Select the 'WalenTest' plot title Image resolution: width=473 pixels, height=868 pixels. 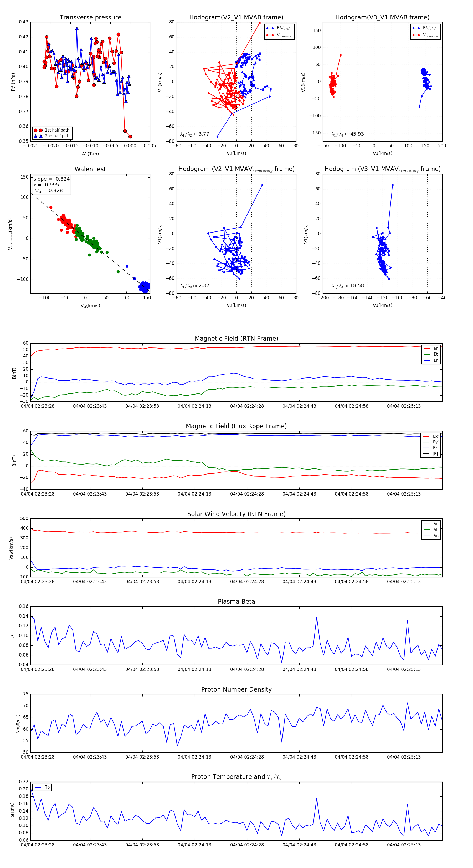tap(90, 169)
